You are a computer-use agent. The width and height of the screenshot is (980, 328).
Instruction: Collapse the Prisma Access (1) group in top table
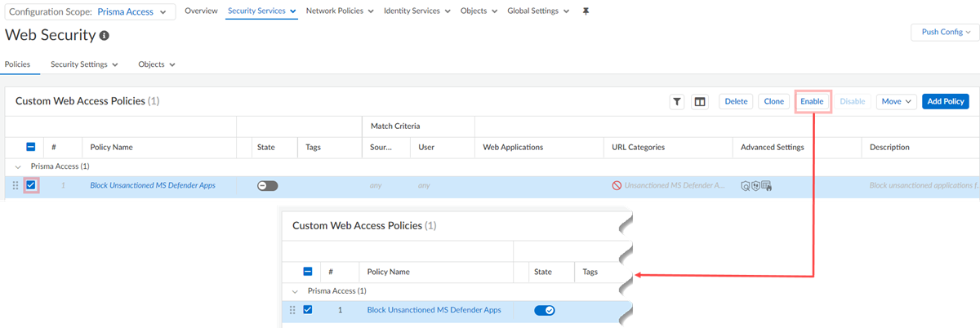pos(18,166)
